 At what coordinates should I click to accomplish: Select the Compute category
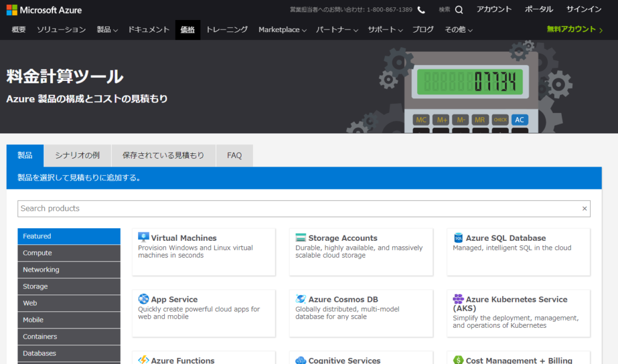(69, 253)
